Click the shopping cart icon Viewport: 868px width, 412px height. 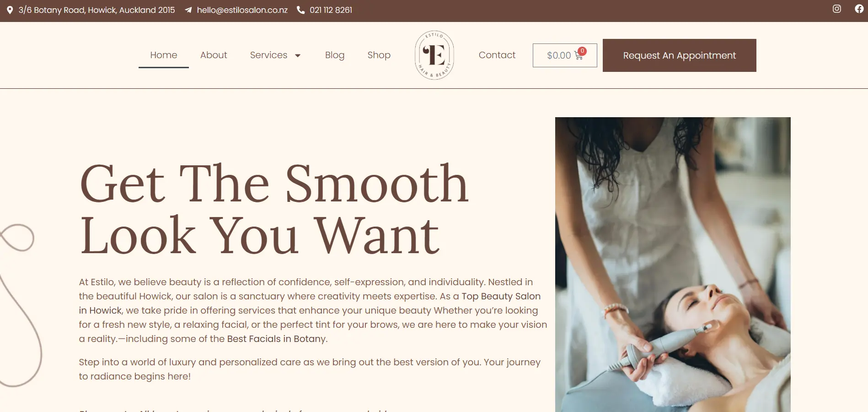click(x=579, y=56)
